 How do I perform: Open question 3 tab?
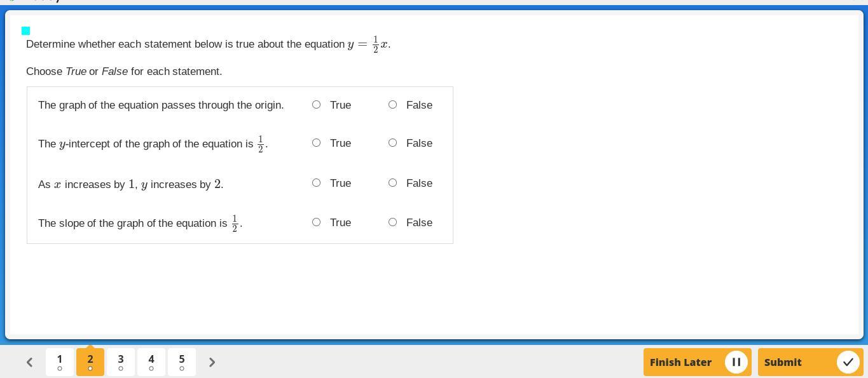click(x=121, y=361)
